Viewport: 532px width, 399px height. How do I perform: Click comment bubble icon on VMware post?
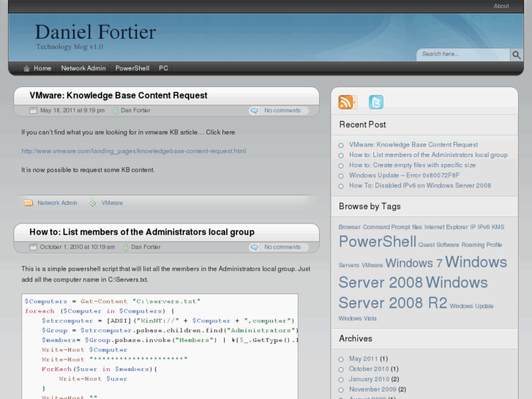(254, 111)
